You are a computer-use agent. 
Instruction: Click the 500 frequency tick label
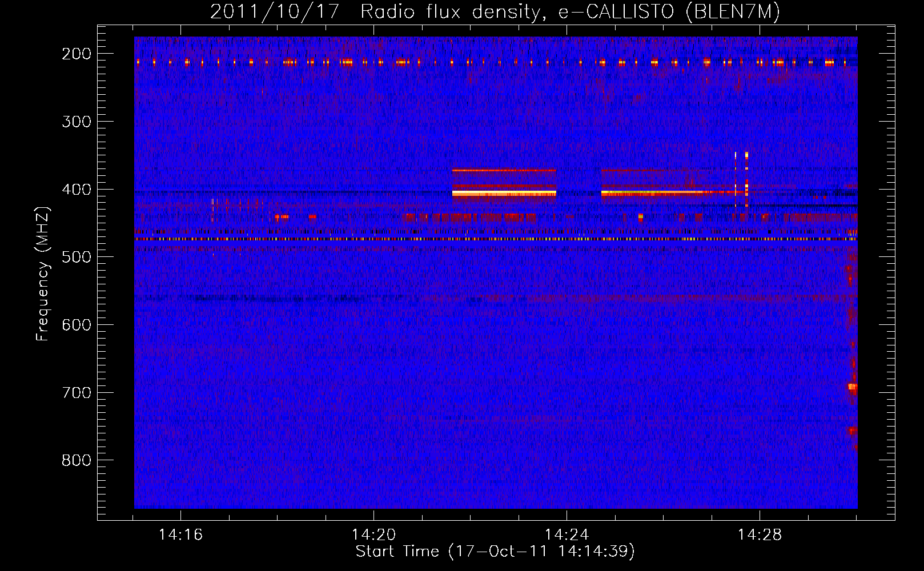point(77,257)
